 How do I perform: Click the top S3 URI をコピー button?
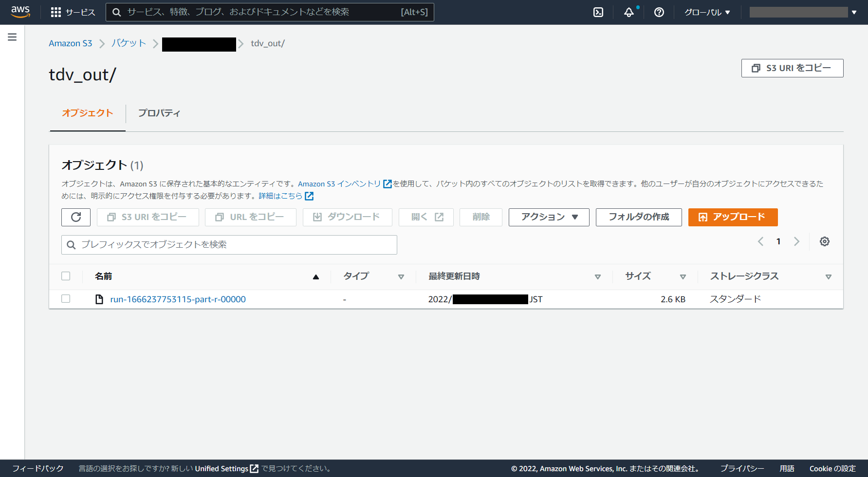[x=793, y=68]
